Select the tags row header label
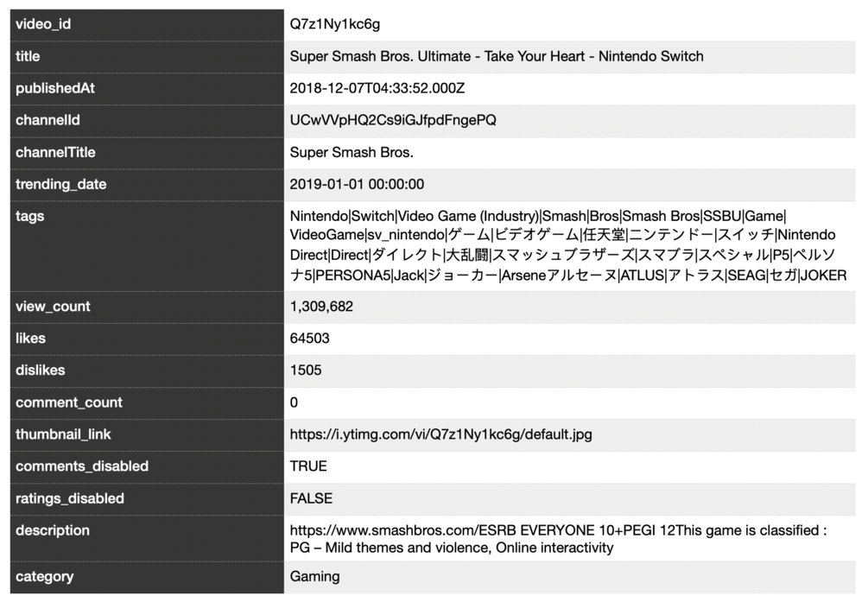868x602 pixels. click(30, 216)
